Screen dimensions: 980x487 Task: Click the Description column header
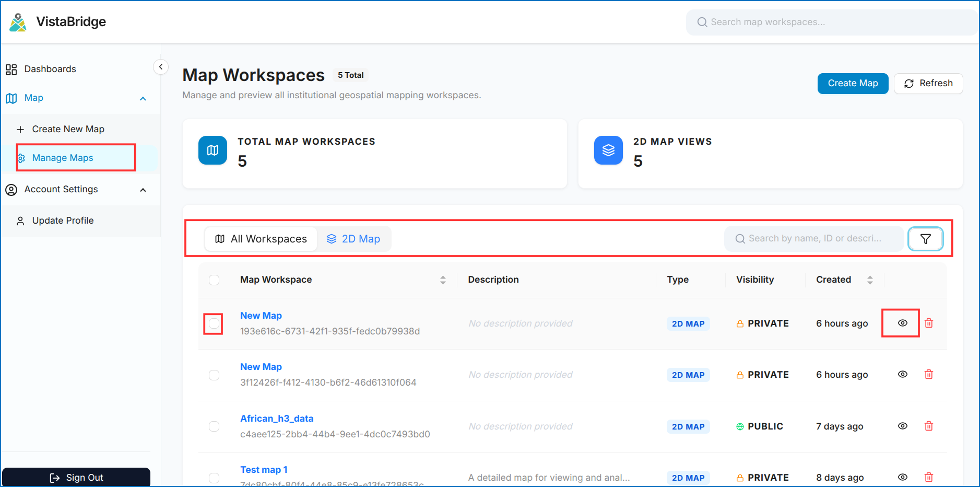click(493, 280)
